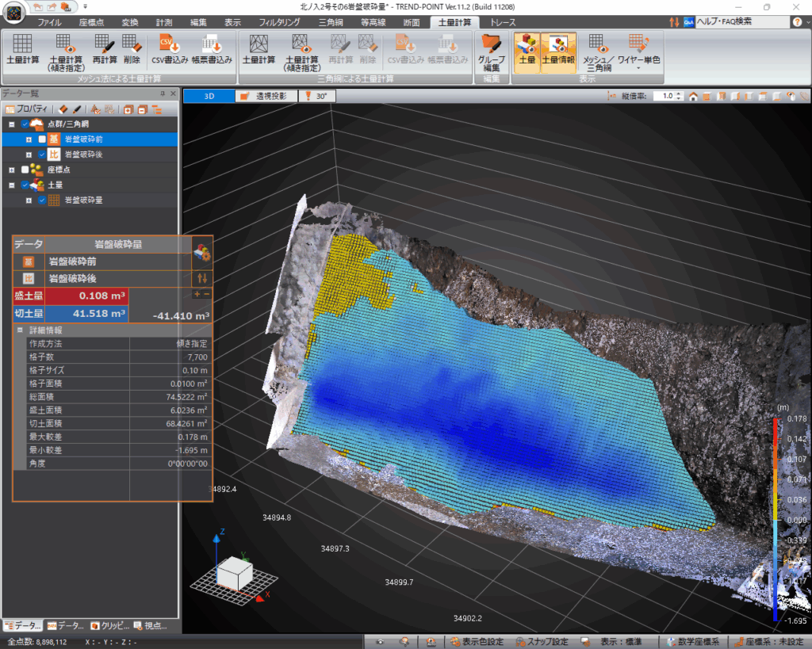Click mesh-method 帳票書込み icon
Screen dimensions: 812x649
tap(212, 49)
